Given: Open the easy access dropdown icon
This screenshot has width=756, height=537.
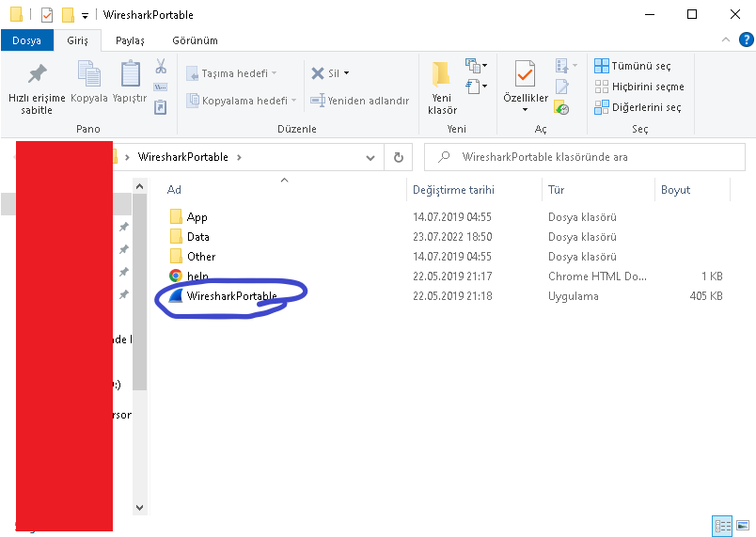Looking at the screenshot, I should pyautogui.click(x=476, y=87).
